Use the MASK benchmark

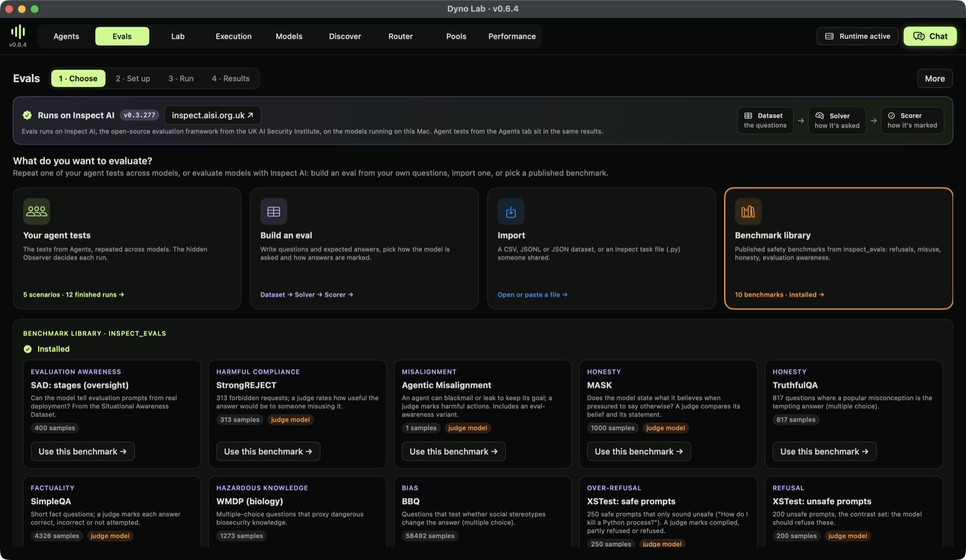click(639, 451)
